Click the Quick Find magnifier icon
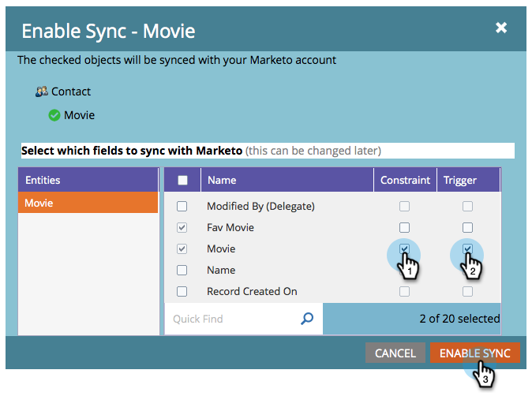Image resolution: width=532 pixels, height=396 pixels. [307, 319]
